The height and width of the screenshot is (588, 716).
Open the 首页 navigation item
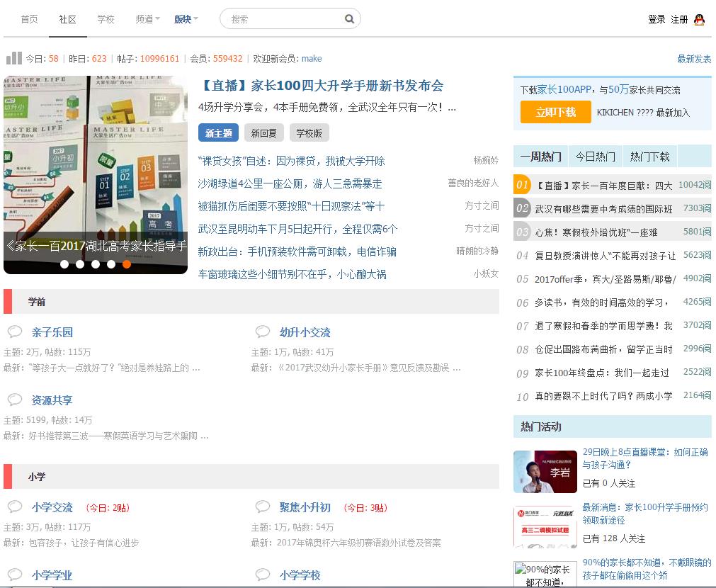point(29,19)
